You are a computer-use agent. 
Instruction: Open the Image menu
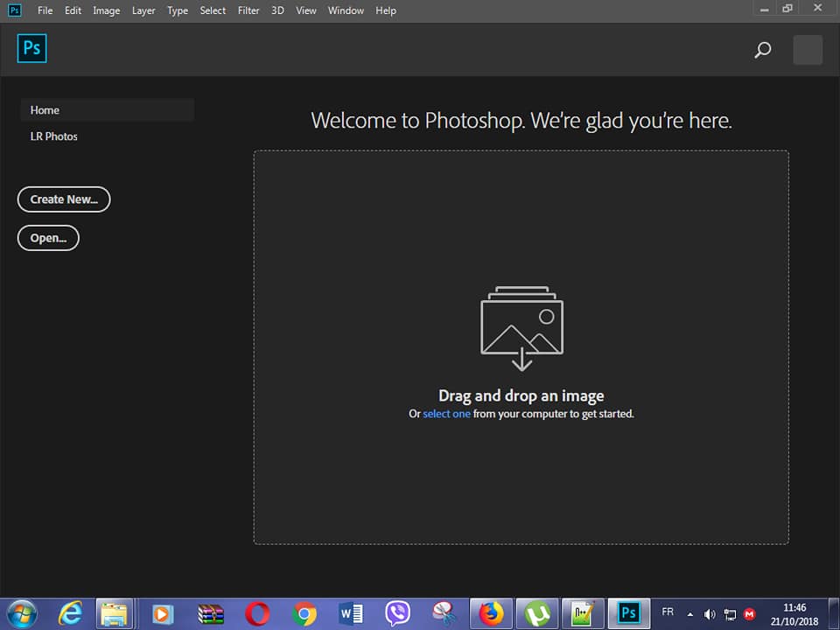pyautogui.click(x=106, y=10)
